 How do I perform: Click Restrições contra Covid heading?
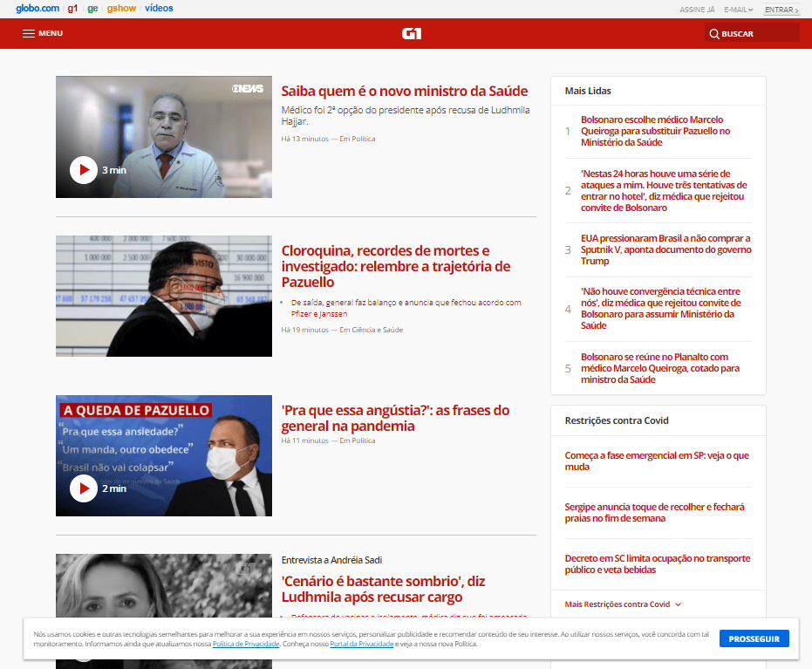(617, 420)
